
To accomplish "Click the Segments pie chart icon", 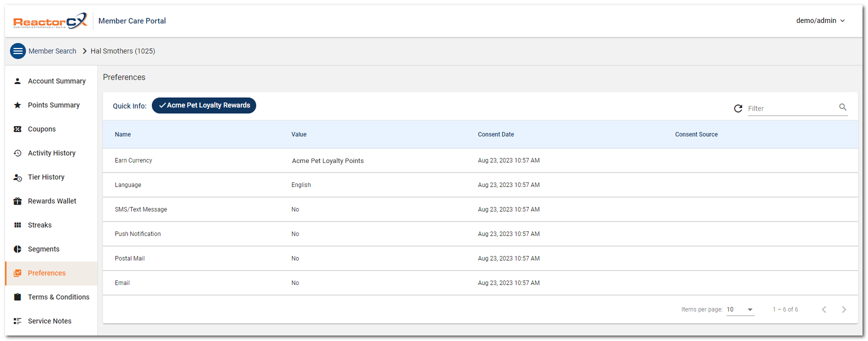I will (17, 249).
